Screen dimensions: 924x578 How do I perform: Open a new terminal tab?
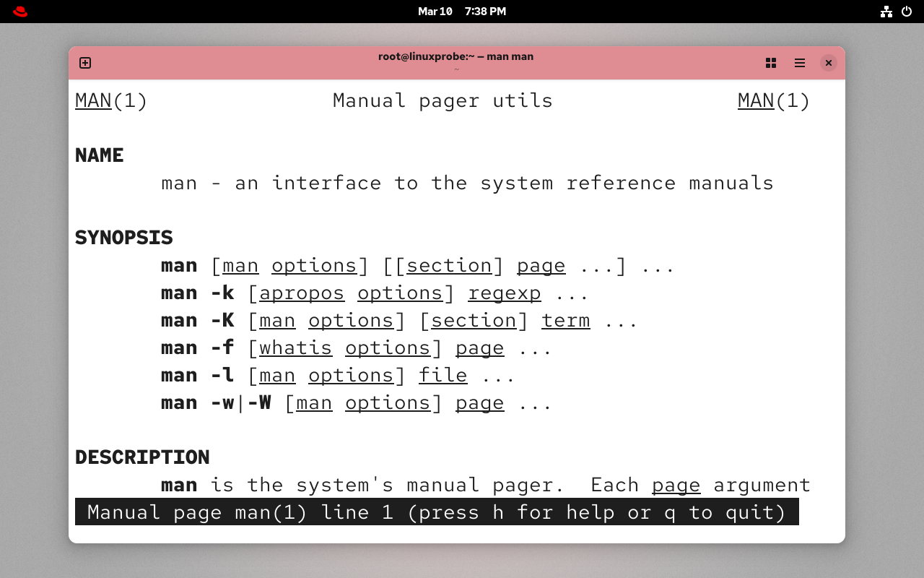[x=85, y=63]
